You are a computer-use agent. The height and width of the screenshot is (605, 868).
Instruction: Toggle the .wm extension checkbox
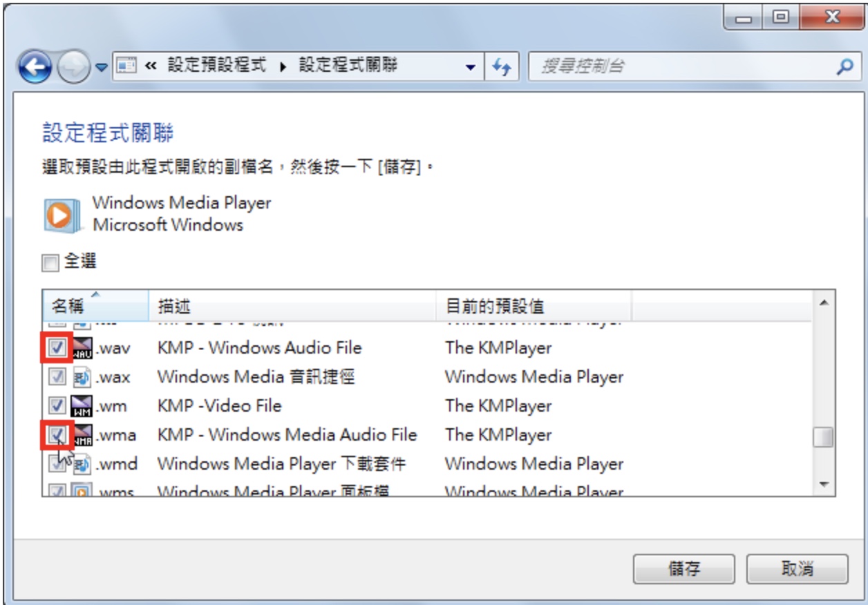(x=58, y=406)
